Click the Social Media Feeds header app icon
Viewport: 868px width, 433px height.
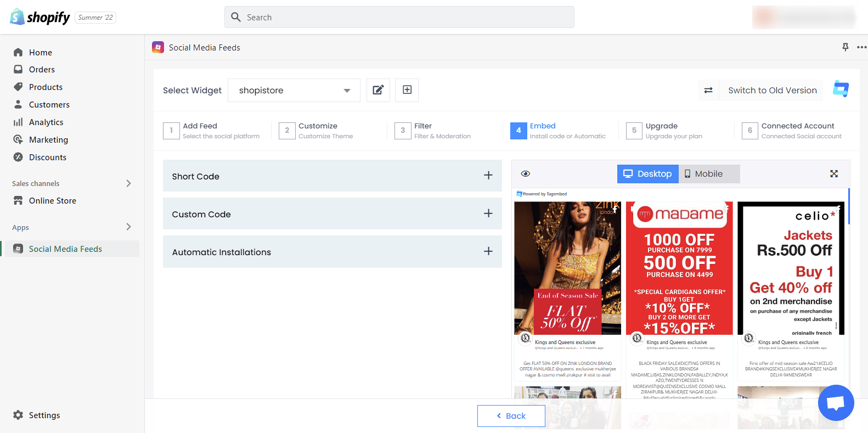(158, 47)
